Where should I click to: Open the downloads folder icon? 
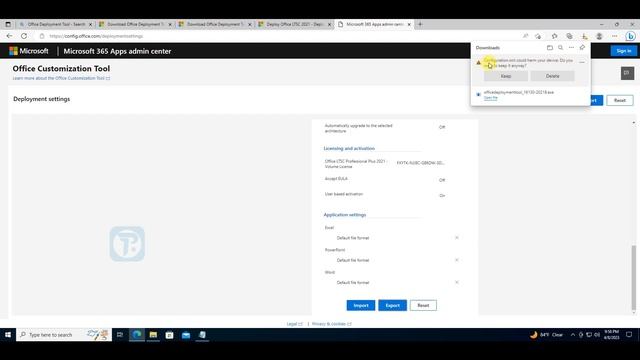(x=550, y=48)
